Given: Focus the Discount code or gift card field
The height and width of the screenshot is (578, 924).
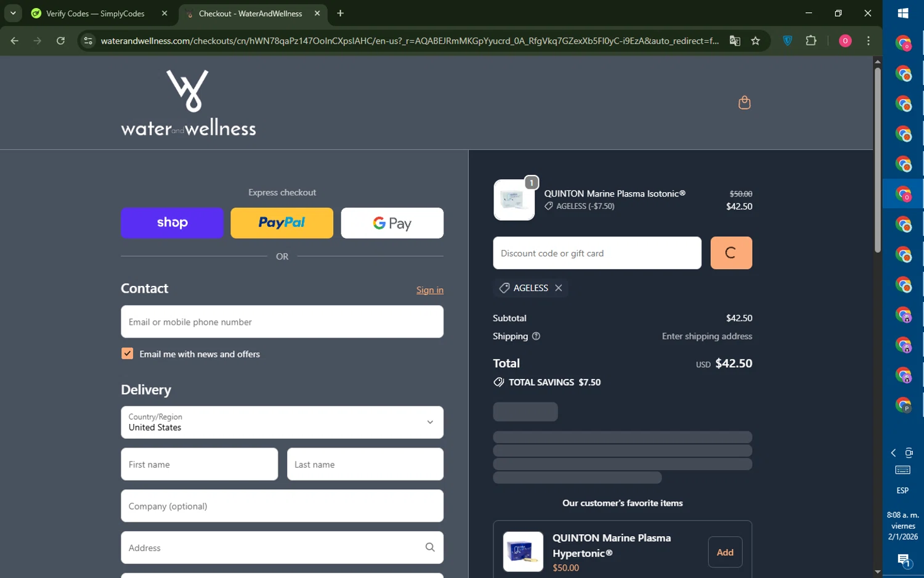Looking at the screenshot, I should pyautogui.click(x=597, y=253).
